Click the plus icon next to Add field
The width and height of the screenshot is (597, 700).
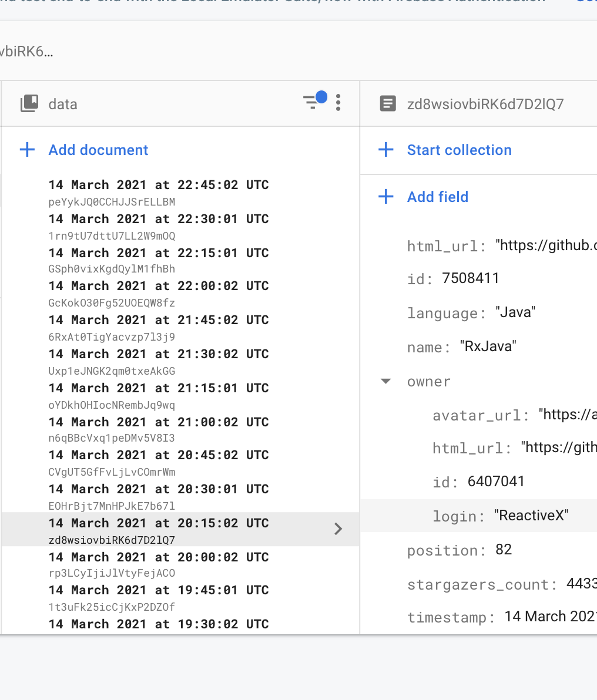(x=385, y=196)
